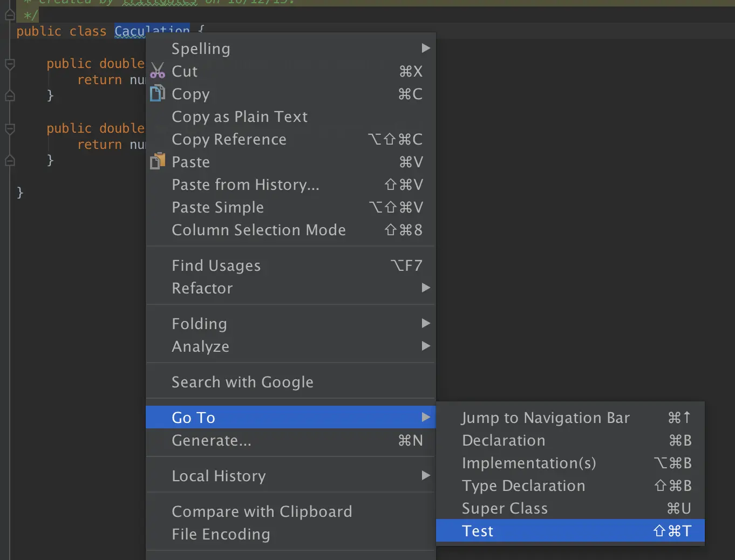Viewport: 735px width, 560px height.
Task: Select the highlighted Go To entry
Action: pos(290,417)
